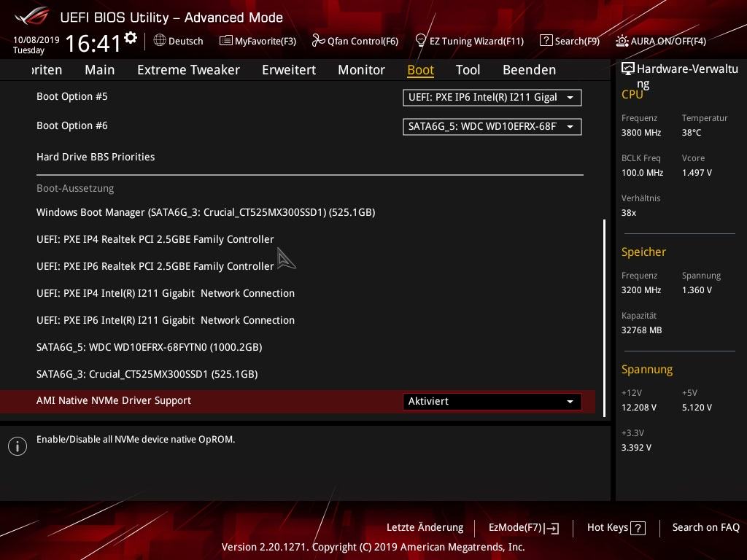Click Kapazität value 32768 MB
This screenshot has width=747, height=560.
(x=641, y=330)
